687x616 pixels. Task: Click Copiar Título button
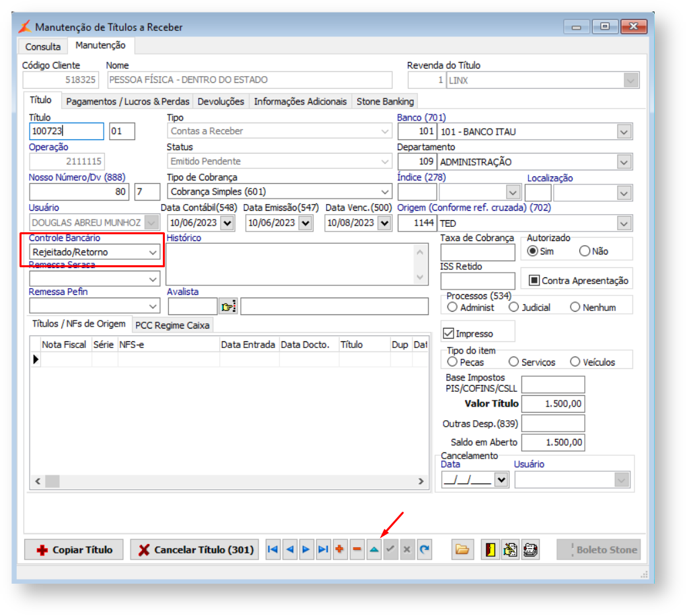point(74,550)
